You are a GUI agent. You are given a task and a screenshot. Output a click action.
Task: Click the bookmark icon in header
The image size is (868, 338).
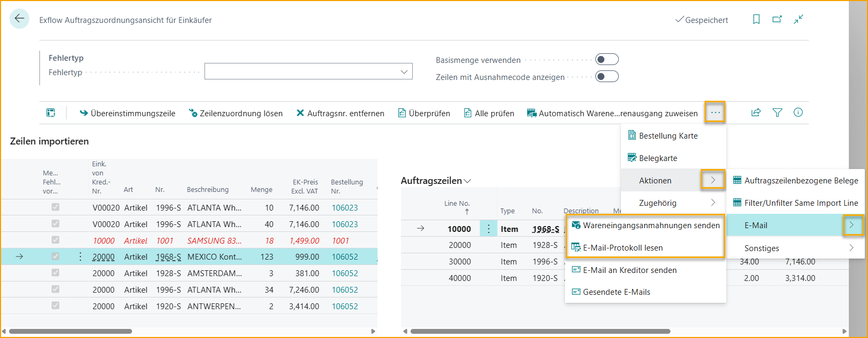click(x=756, y=19)
